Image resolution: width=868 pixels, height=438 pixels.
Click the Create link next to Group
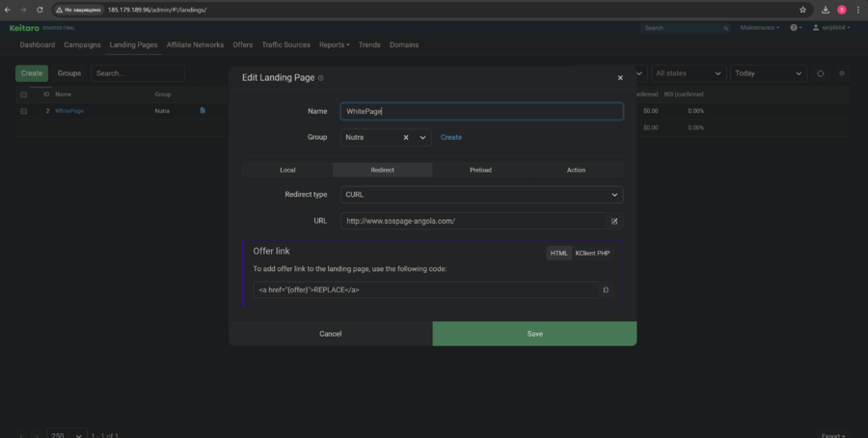(x=451, y=138)
